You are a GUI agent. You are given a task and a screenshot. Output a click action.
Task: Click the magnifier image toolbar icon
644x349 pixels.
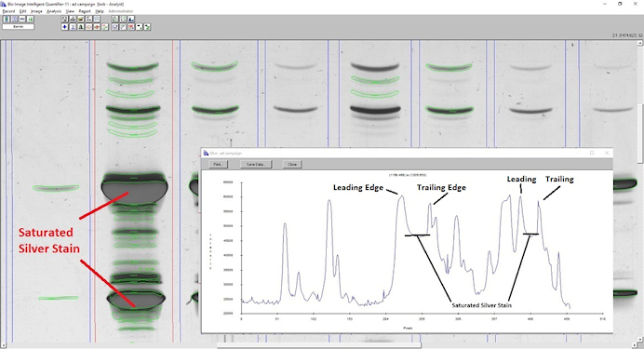64,19
